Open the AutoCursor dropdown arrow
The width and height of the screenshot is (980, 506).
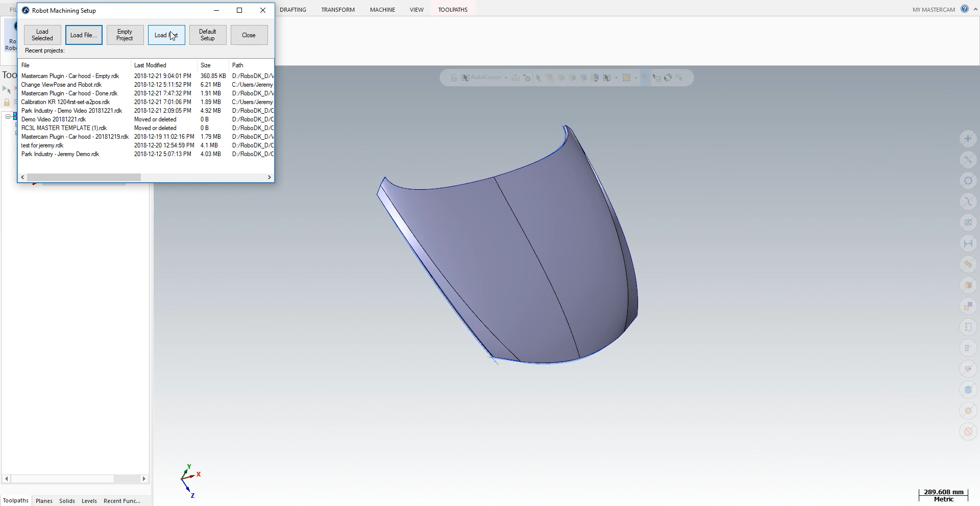click(506, 78)
